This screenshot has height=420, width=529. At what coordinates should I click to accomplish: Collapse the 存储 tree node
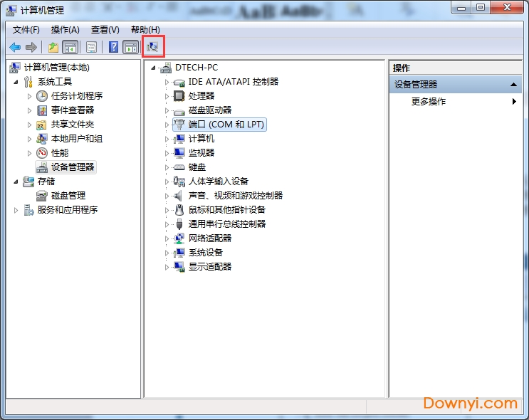(x=16, y=182)
